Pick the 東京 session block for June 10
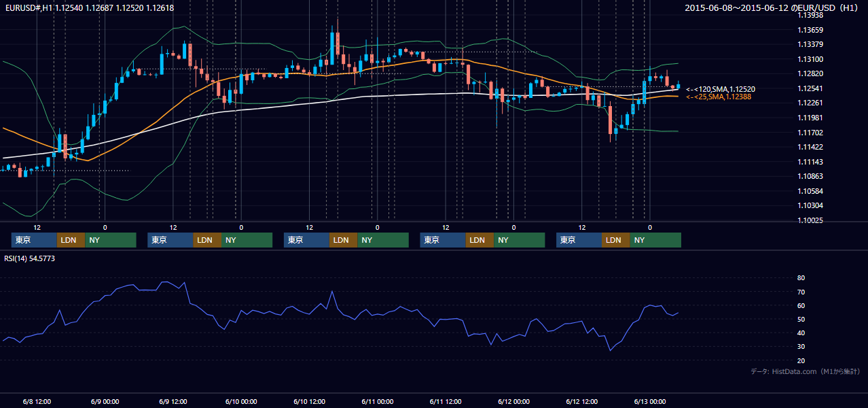The width and height of the screenshot is (868, 408). (x=306, y=240)
